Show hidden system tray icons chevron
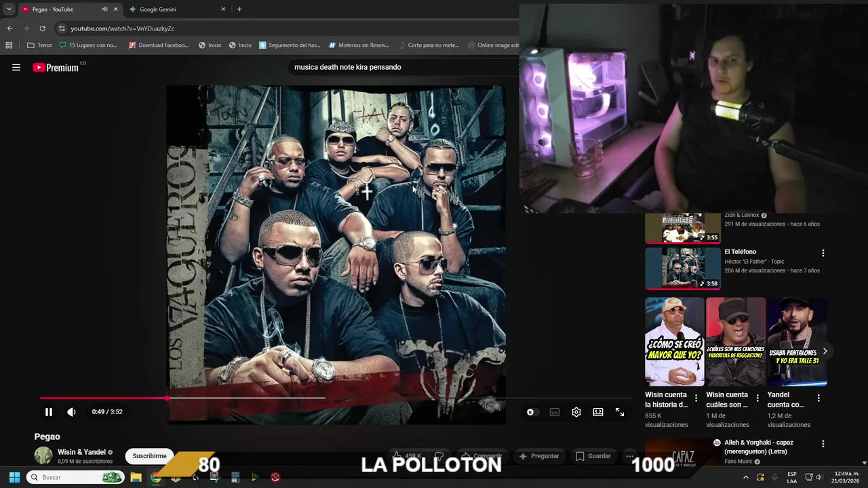Image resolution: width=868 pixels, height=488 pixels. pyautogui.click(x=746, y=477)
